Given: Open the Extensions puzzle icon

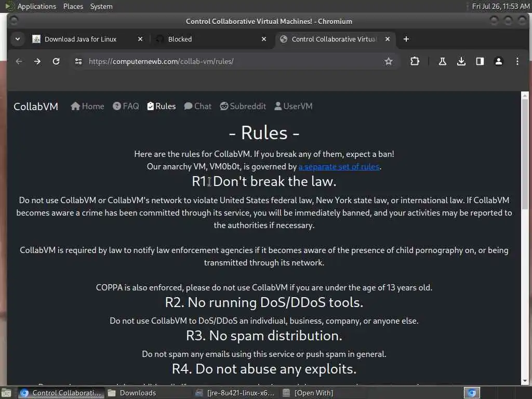Looking at the screenshot, I should pyautogui.click(x=415, y=61).
